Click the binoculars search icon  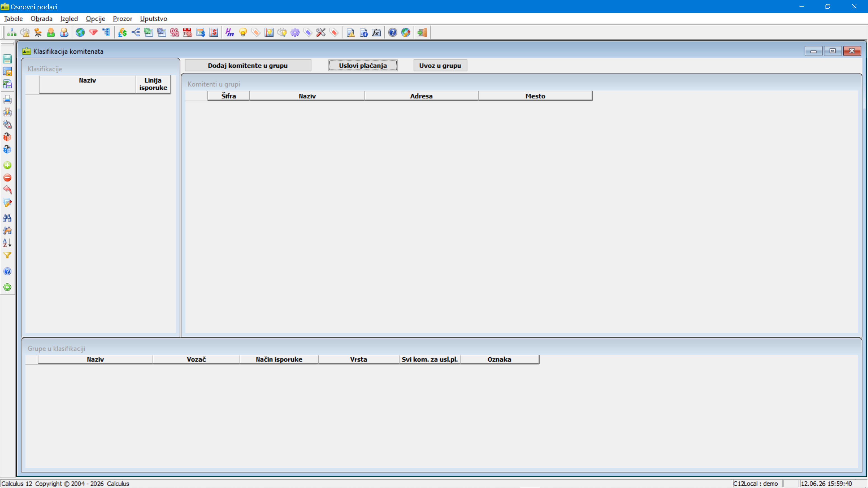[x=7, y=218]
